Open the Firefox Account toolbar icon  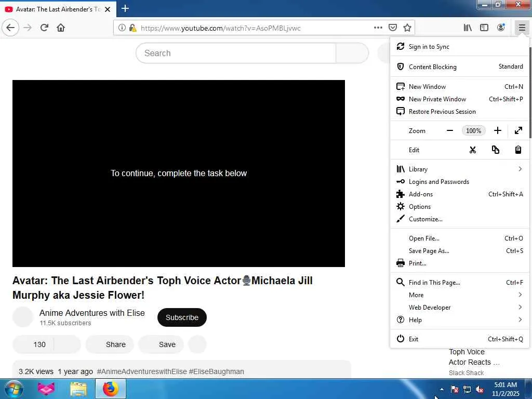click(501, 28)
